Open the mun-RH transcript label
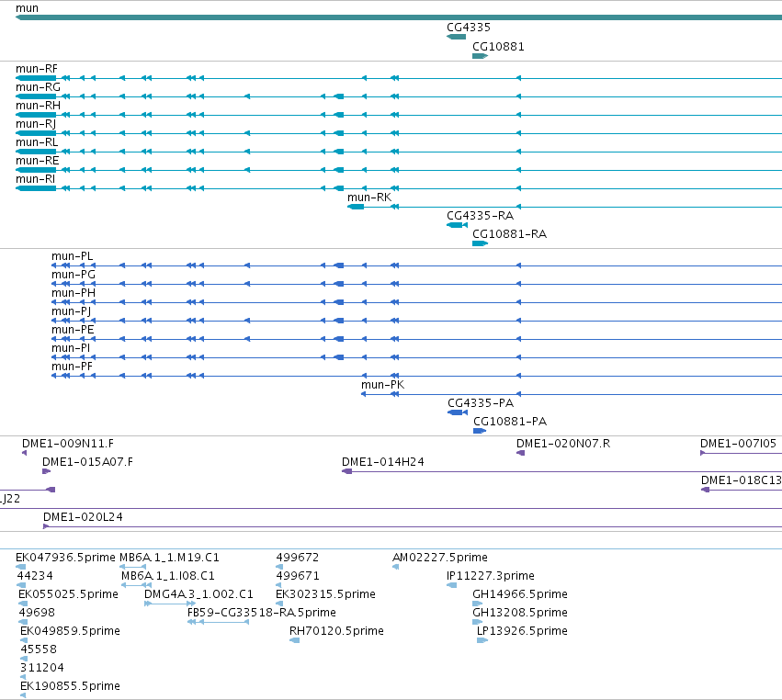This screenshot has height=700, width=782. [38, 106]
